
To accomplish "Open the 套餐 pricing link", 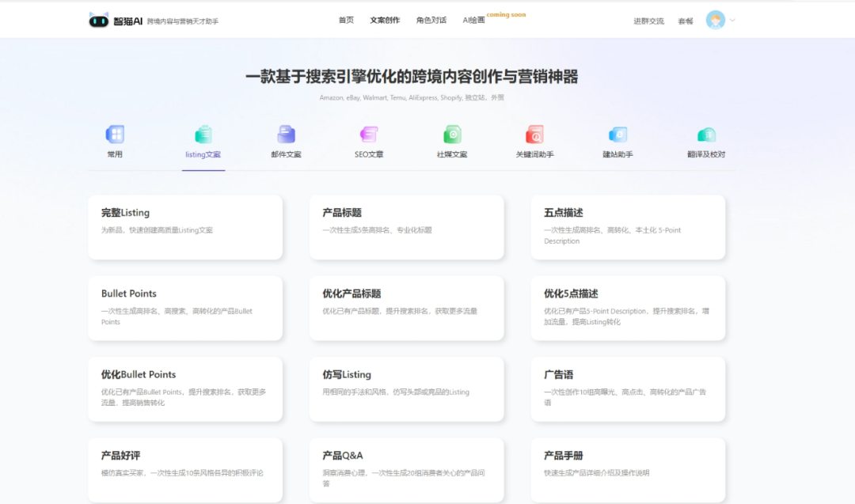I will click(x=685, y=21).
